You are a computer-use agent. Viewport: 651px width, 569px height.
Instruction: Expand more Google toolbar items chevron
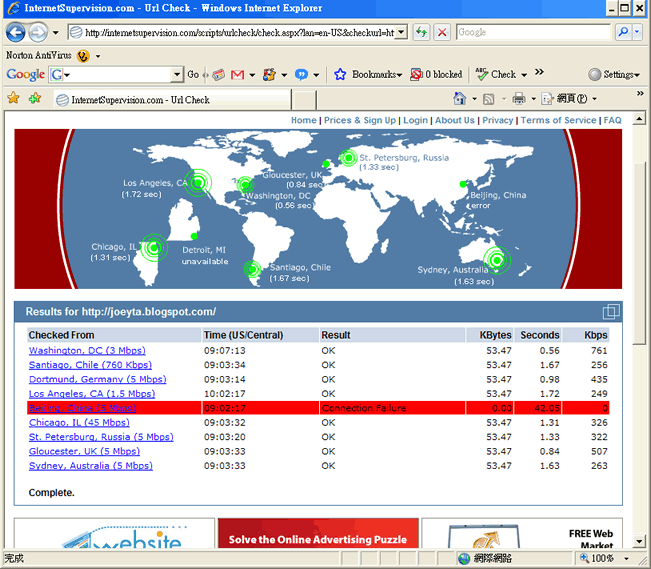coord(539,72)
